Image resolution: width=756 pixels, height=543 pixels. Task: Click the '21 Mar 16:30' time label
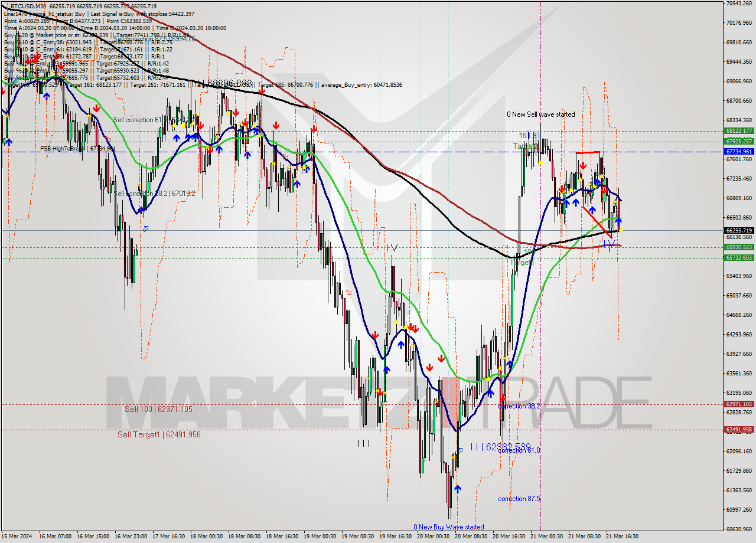(623, 537)
